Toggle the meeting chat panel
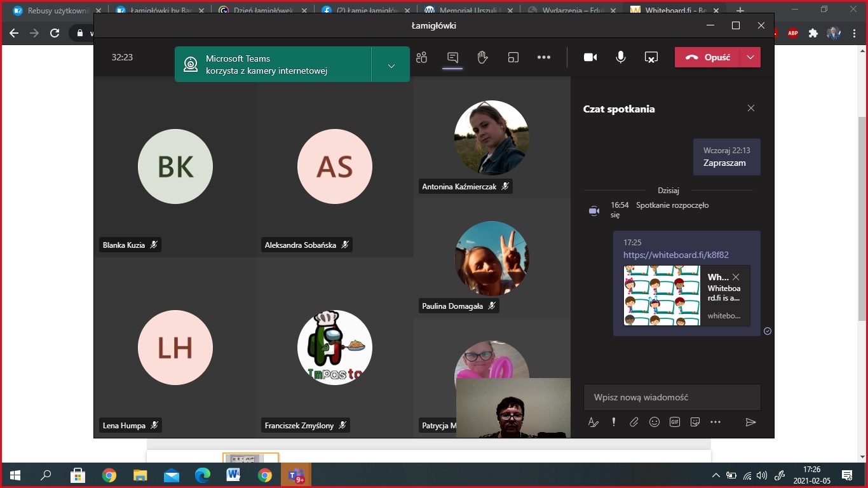The image size is (868, 488). click(x=452, y=58)
